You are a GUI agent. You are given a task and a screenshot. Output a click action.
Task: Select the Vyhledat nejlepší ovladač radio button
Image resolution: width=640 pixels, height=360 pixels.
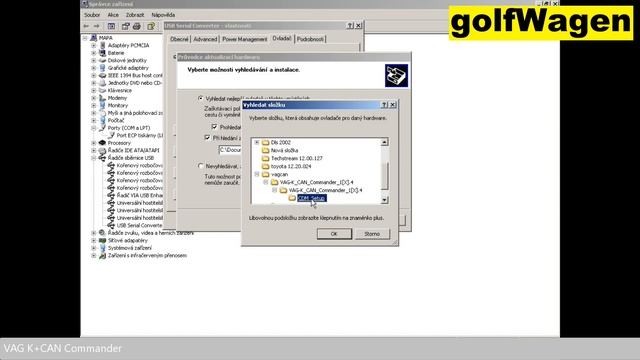coord(200,98)
